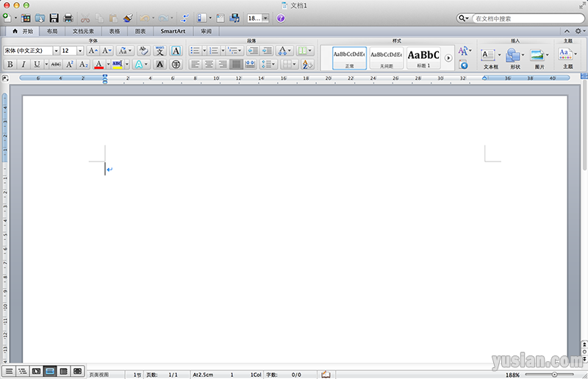The height and width of the screenshot is (379, 588).
Task: Open the font size 12 dropdown
Action: click(79, 51)
